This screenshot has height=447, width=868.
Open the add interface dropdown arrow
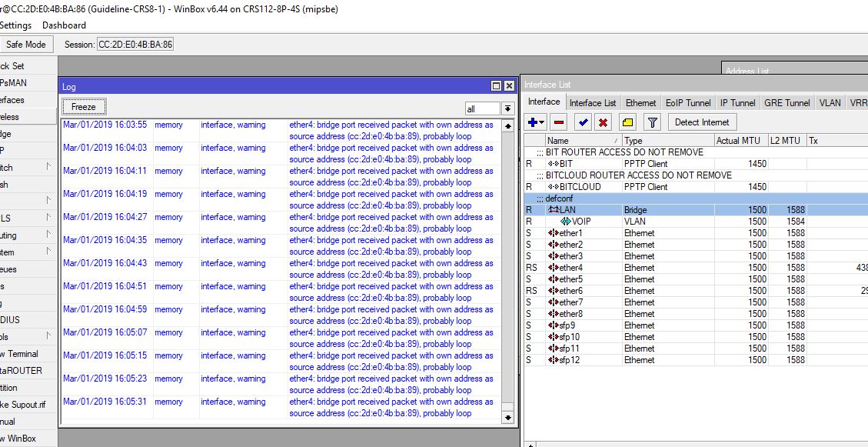(542, 122)
